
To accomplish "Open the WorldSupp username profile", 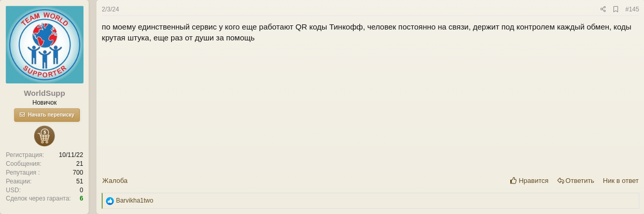I will [45, 93].
